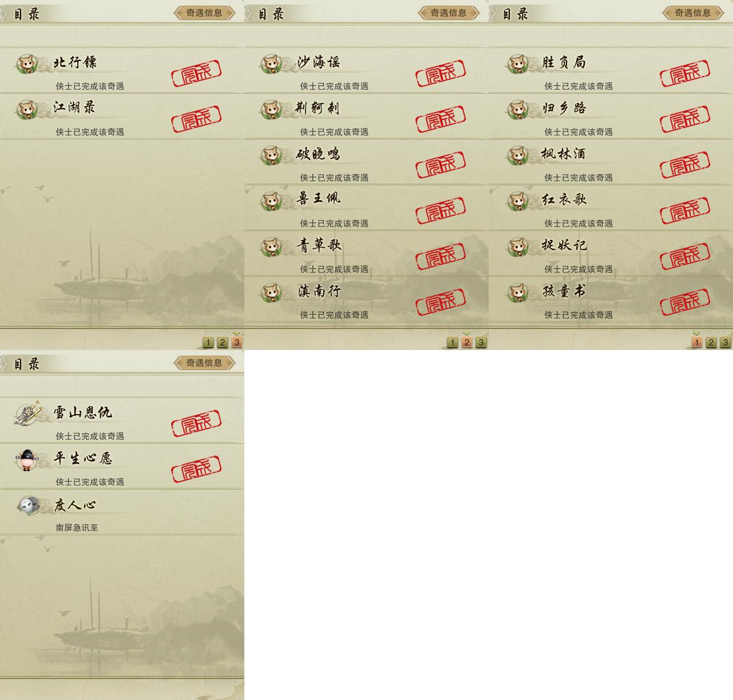Select the official-hat character icon for 平生心愿
Viewport: 733px width, 700px height.
tap(27, 460)
